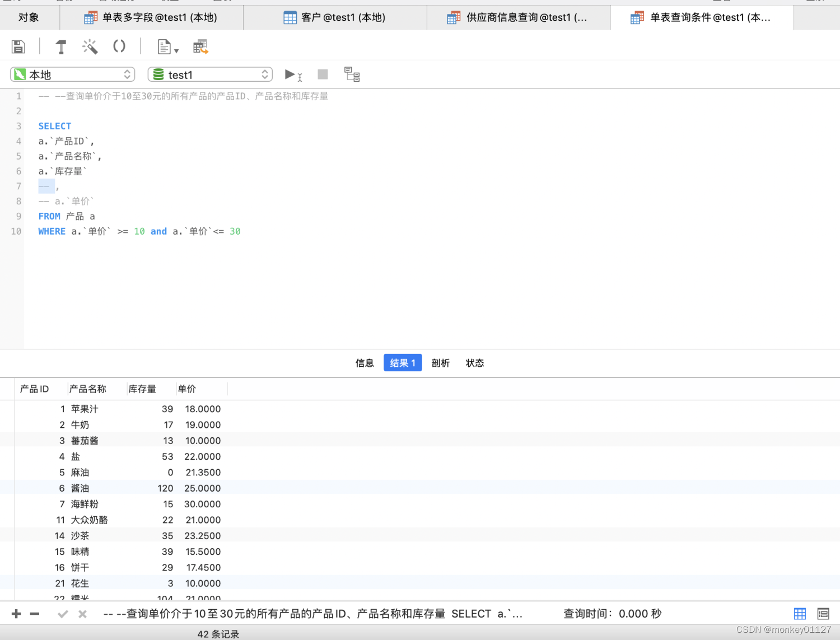Image resolution: width=840 pixels, height=640 pixels.
Task: Click the Stop query square button
Action: point(323,74)
